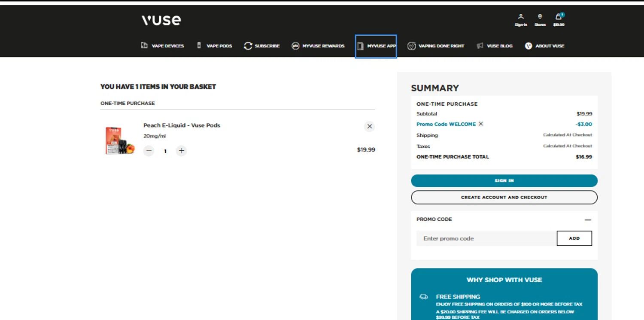Click the Vape Devices icon
The width and height of the screenshot is (644, 320).
[144, 46]
